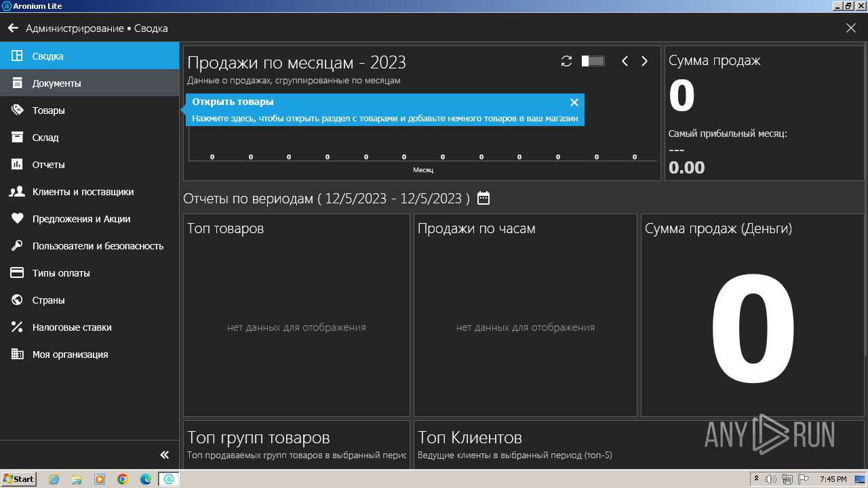Open Налоговые ставки section
The width and height of the screenshot is (868, 488).
click(90, 327)
